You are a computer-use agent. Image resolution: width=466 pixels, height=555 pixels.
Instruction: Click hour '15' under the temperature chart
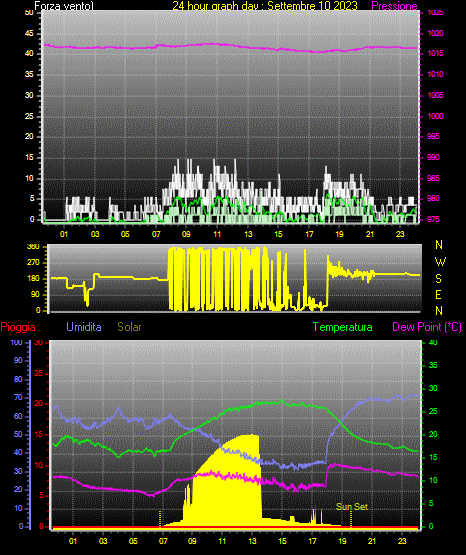pyautogui.click(x=282, y=541)
